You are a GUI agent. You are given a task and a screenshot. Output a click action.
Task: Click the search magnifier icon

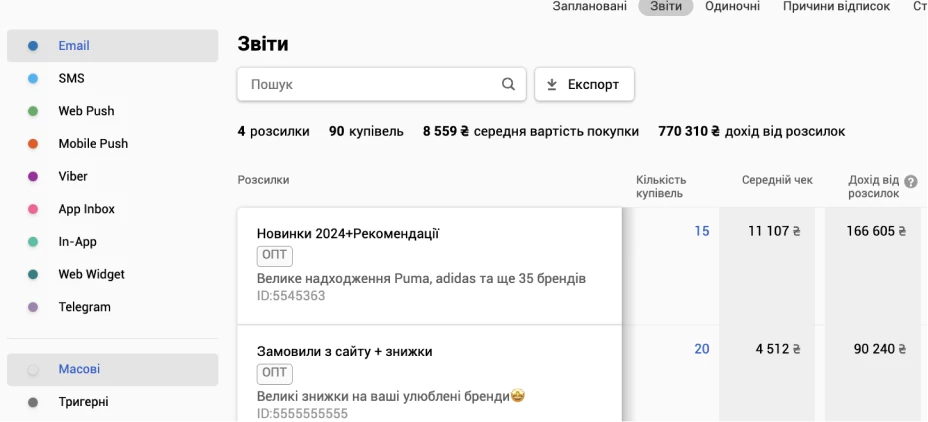[508, 85]
